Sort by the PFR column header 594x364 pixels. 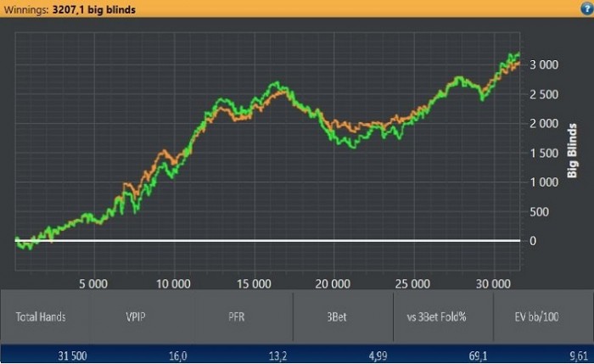point(237,317)
